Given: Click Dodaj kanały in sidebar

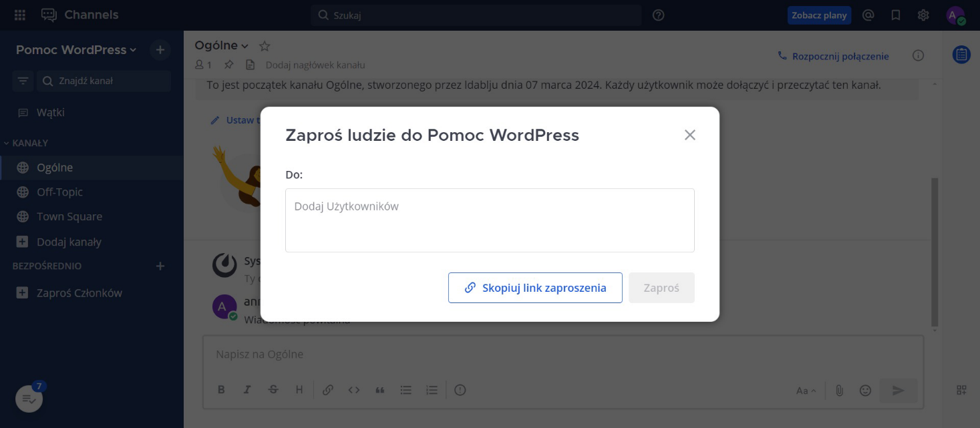Looking at the screenshot, I should coord(92,242).
